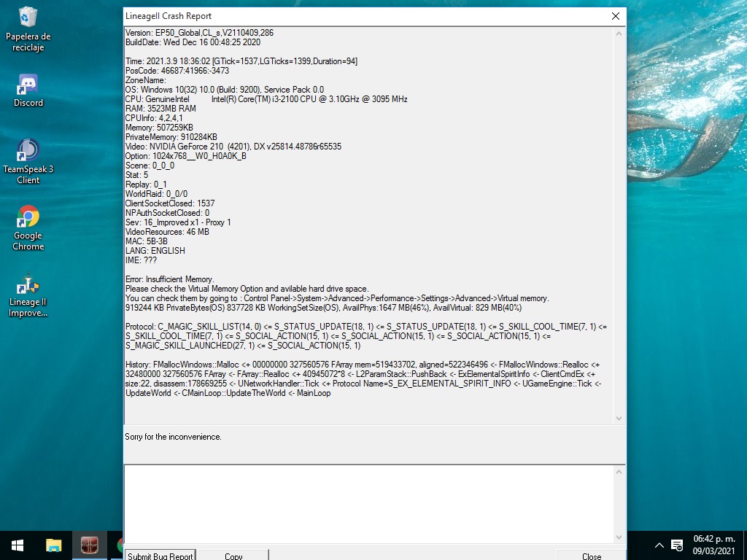Click the LineageII Crash Report title bar

(x=365, y=16)
